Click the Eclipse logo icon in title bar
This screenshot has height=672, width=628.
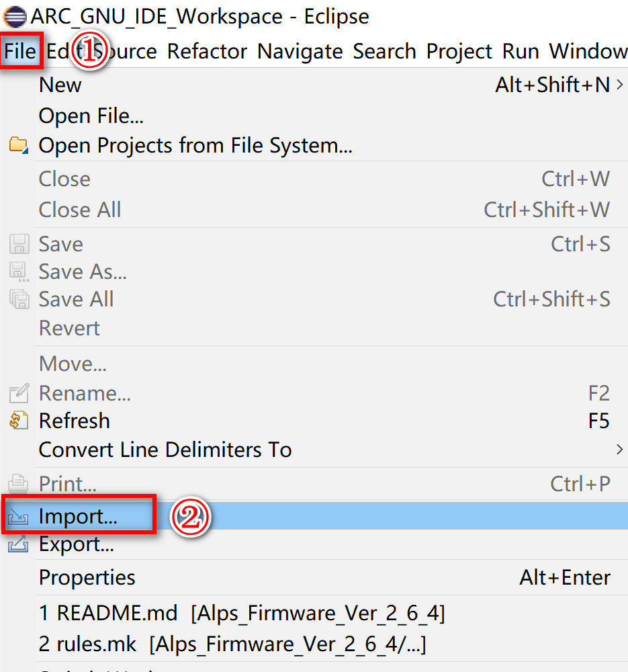pos(15,15)
